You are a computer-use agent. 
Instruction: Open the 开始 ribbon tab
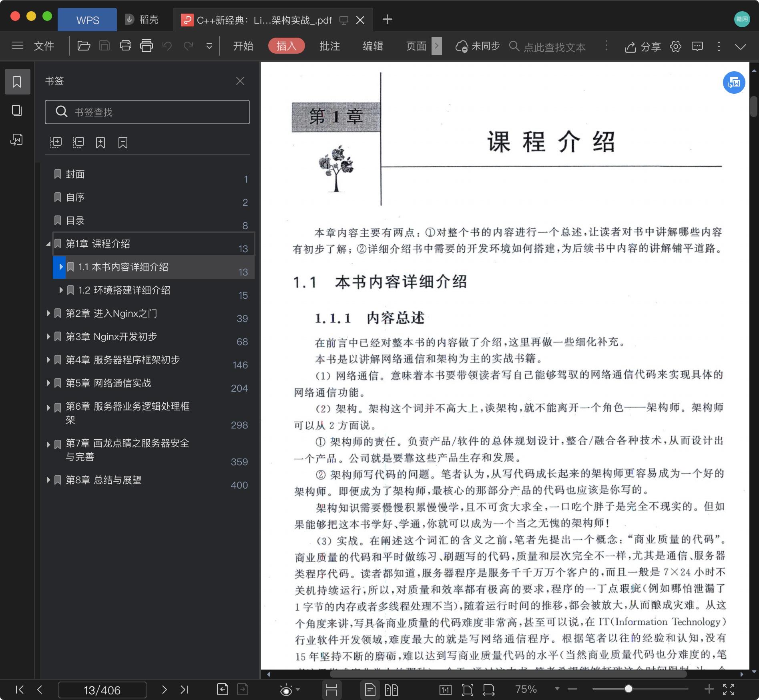click(x=243, y=46)
